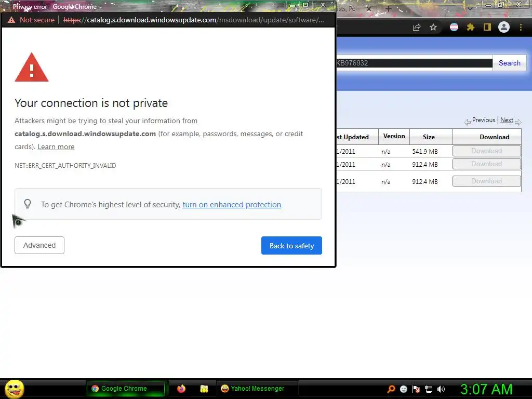
Task: Click the round white tray icon
Action: pyautogui.click(x=403, y=389)
